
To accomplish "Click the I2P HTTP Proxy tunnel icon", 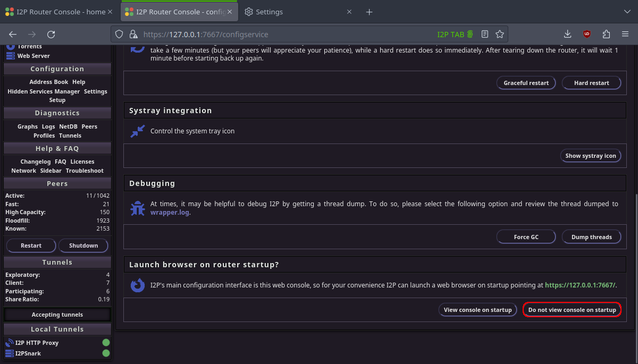I will click(10, 343).
